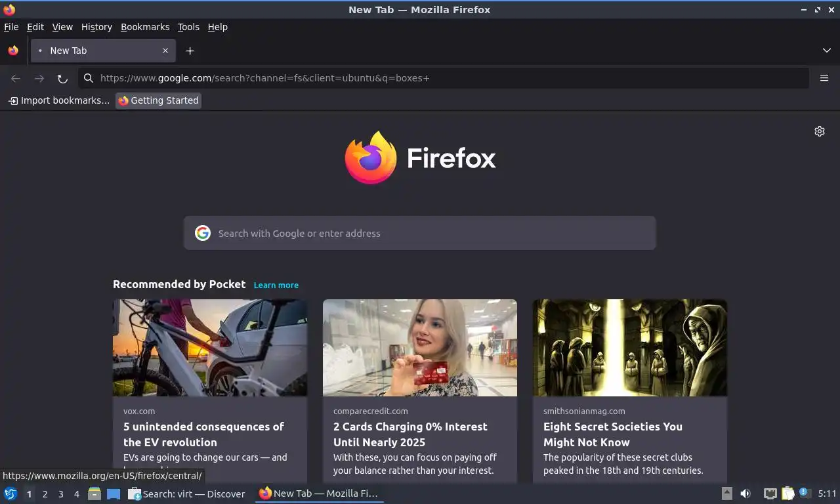840x504 pixels.
Task: Click the eject removable media tray icon
Action: point(727,493)
